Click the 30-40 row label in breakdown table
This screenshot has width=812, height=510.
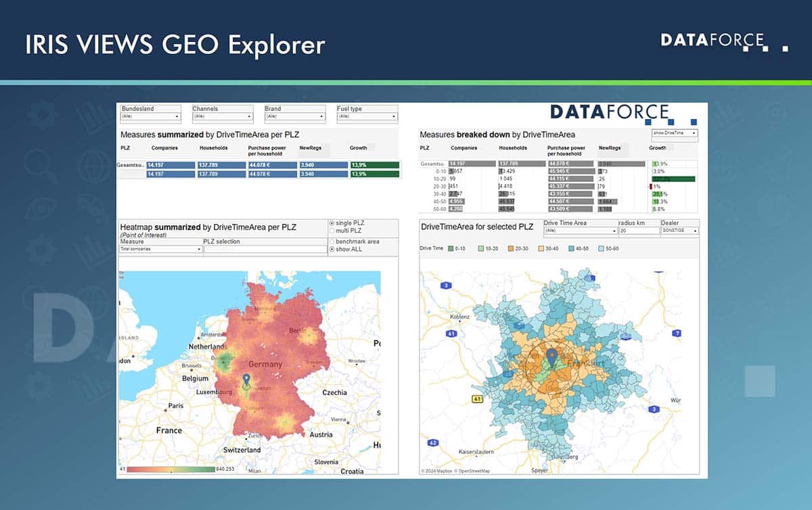click(x=441, y=194)
